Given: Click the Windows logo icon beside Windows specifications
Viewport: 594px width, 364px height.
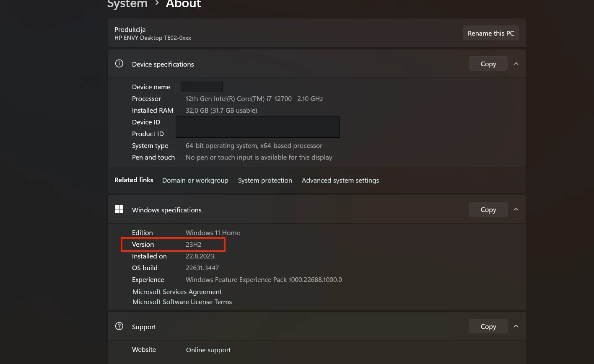Looking at the screenshot, I should [119, 209].
